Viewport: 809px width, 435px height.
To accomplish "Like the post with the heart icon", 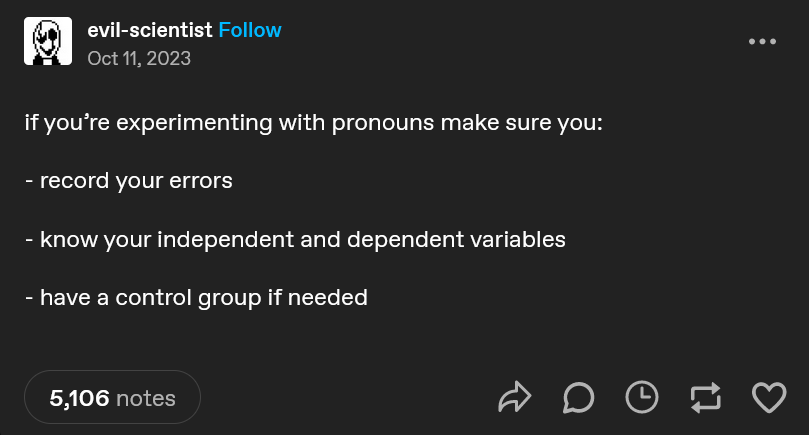I will 769,397.
